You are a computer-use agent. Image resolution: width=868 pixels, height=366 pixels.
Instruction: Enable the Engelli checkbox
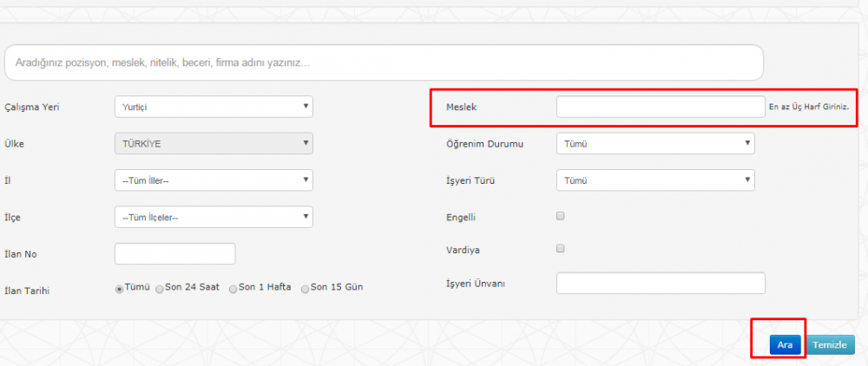560,216
